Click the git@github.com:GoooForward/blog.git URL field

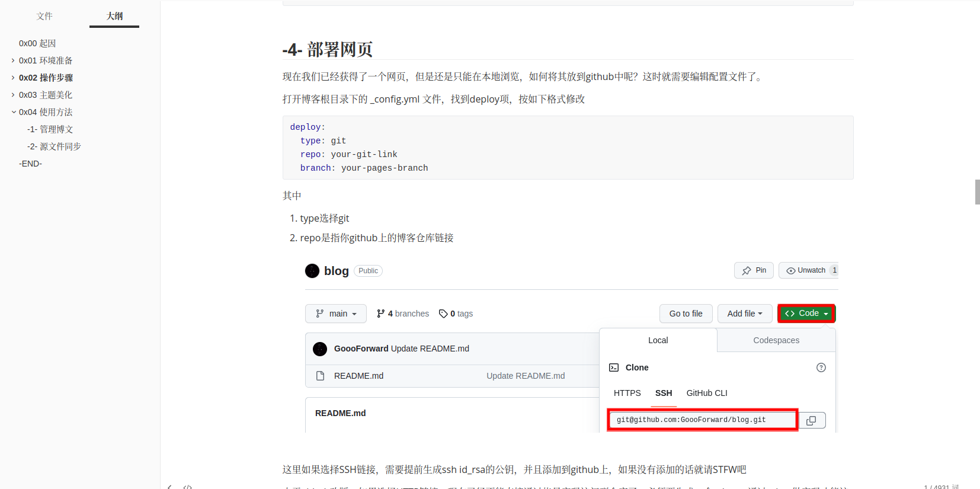pyautogui.click(x=703, y=420)
